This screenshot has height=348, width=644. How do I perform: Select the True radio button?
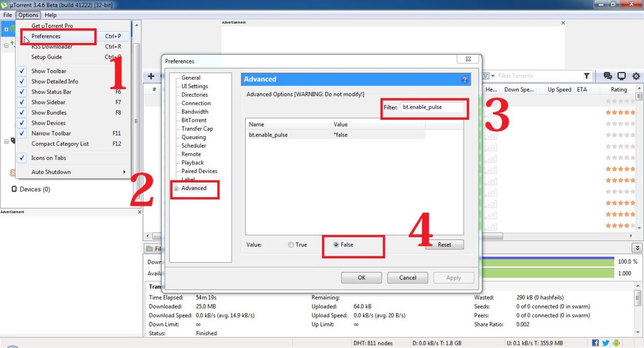click(x=291, y=245)
